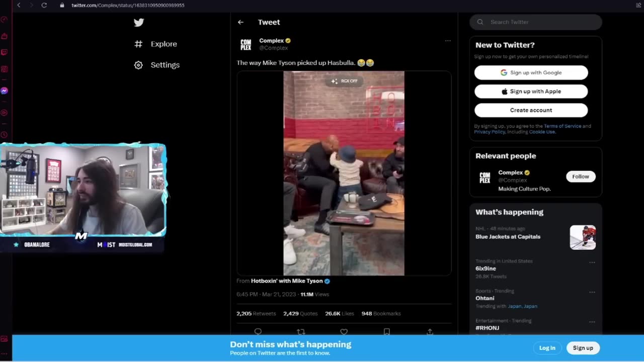Open the Privacy Policy link
This screenshot has height=362, width=644.
click(490, 132)
